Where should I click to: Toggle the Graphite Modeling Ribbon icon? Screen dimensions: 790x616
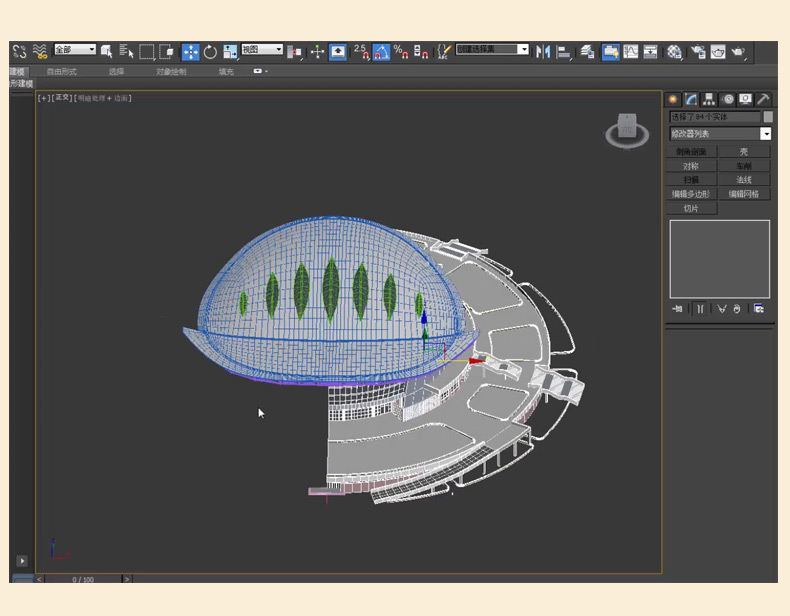(611, 52)
